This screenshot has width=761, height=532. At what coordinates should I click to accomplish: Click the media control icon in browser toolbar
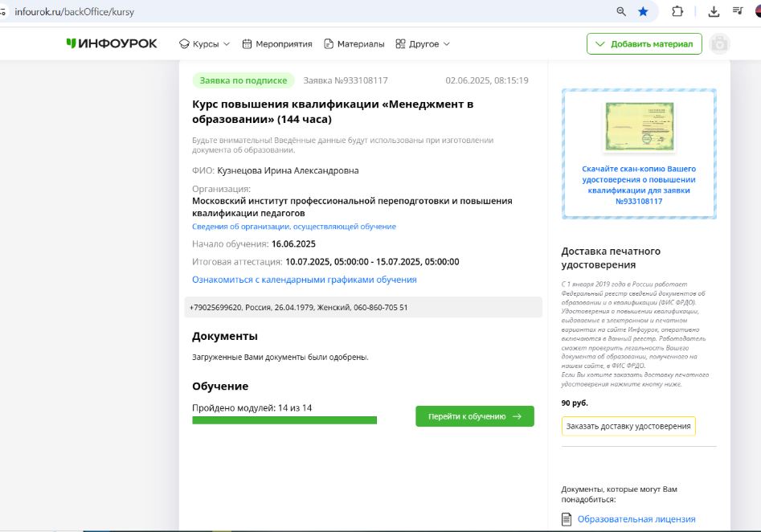click(738, 11)
